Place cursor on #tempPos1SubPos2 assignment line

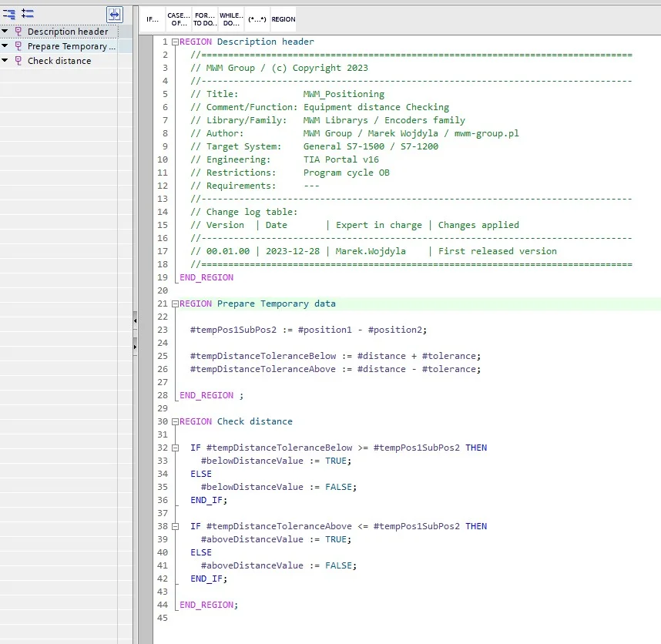click(308, 330)
